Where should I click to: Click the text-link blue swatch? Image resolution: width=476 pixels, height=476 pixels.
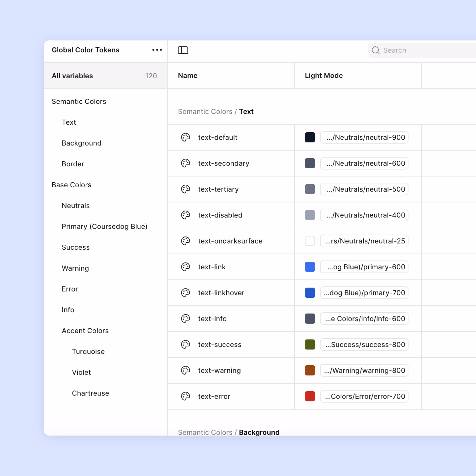click(310, 267)
